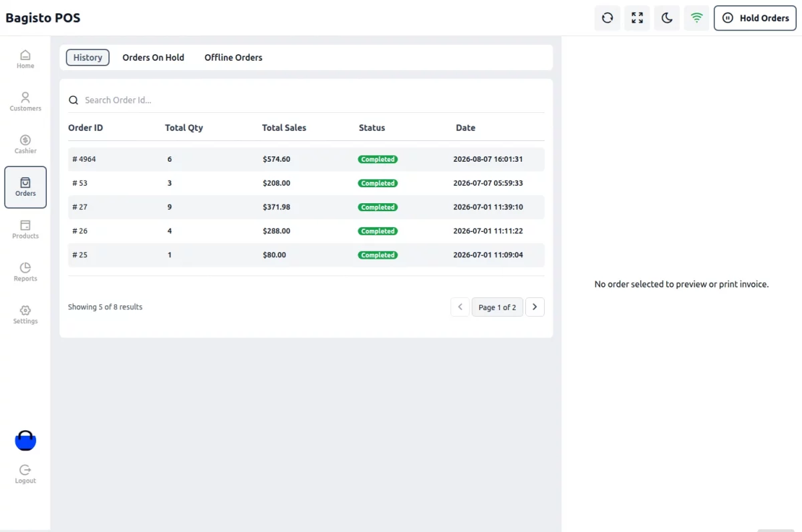Click date 2026-08-07 16:01:31
Screen dimensions: 802x532
[x=488, y=159]
